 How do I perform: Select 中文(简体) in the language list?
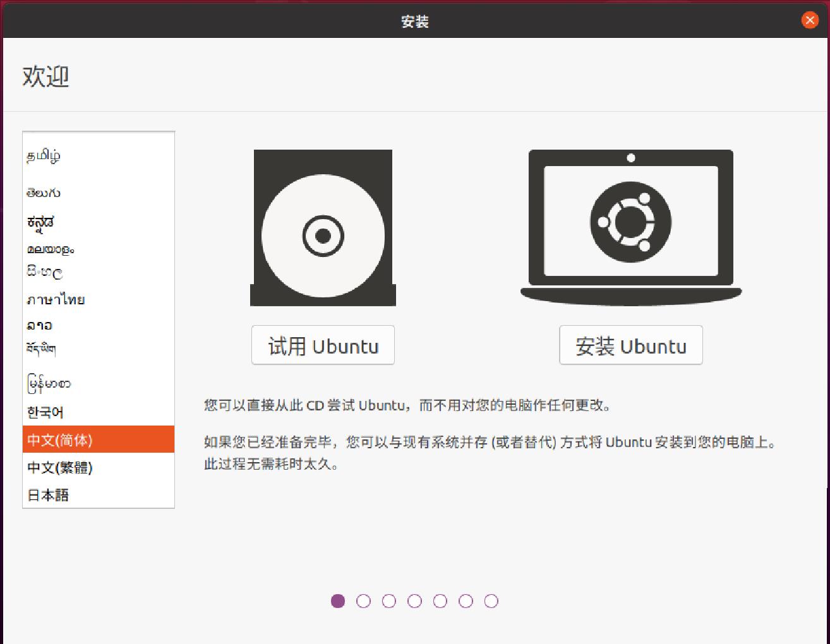[99, 439]
